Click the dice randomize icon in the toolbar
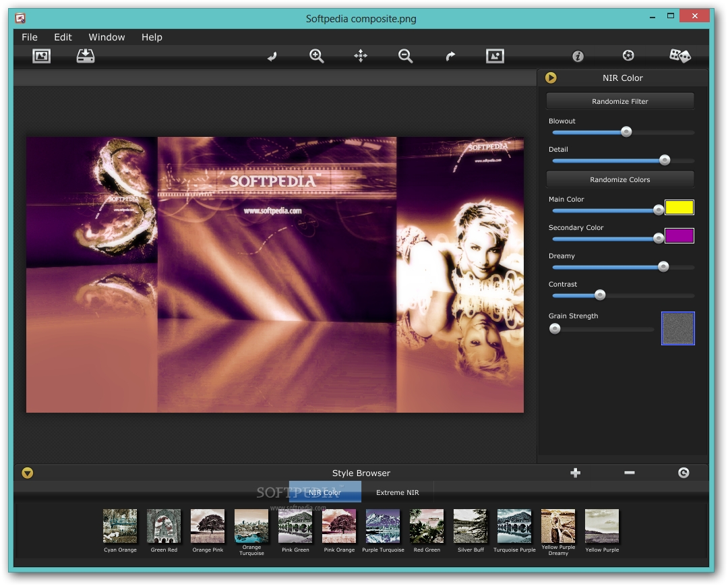Image resolution: width=728 pixels, height=586 pixels. [680, 56]
